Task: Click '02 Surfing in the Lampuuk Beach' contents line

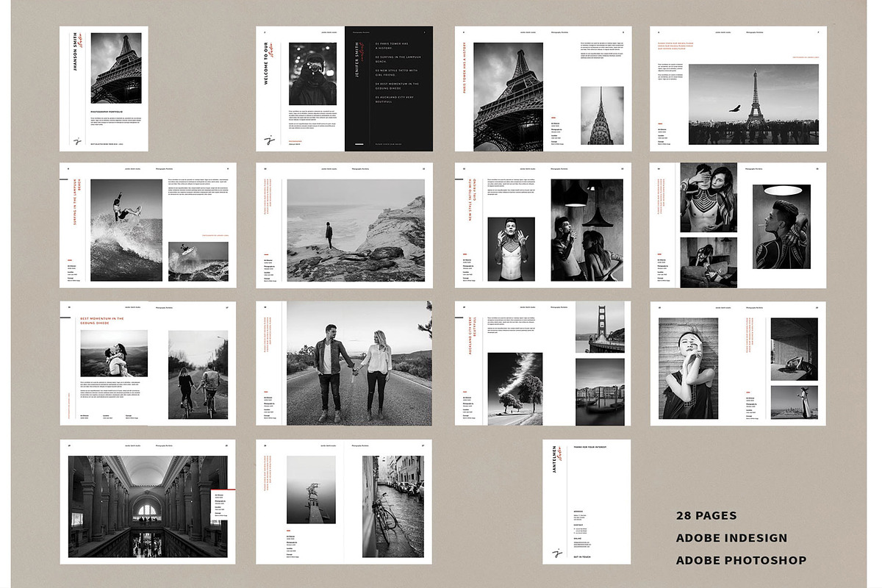Action: [398, 58]
